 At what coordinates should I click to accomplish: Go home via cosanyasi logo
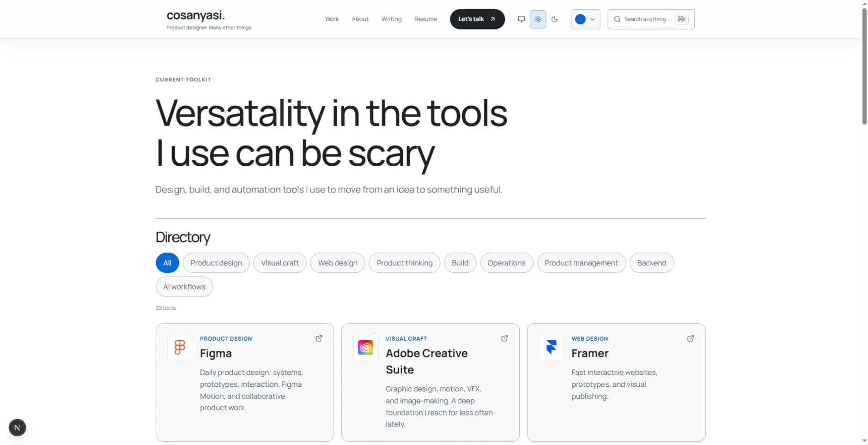tap(196, 15)
